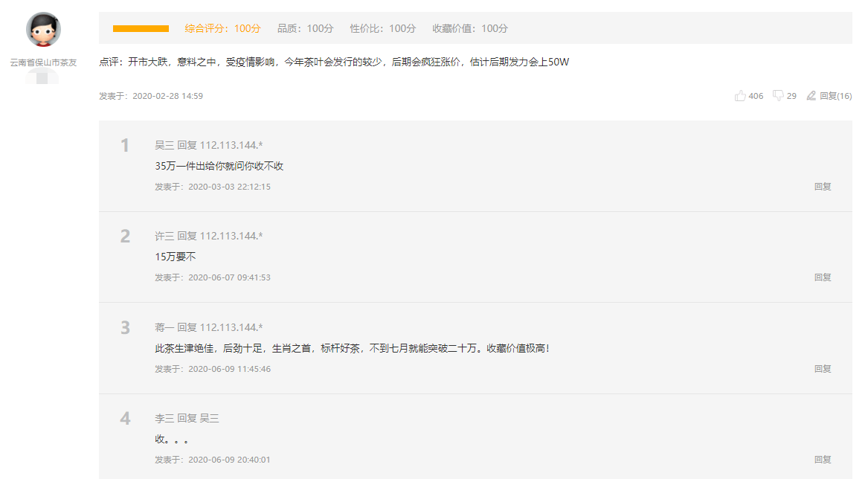Screen dimensions: 868x479
Task: Reply to 蒋一's comment
Action: 822,369
